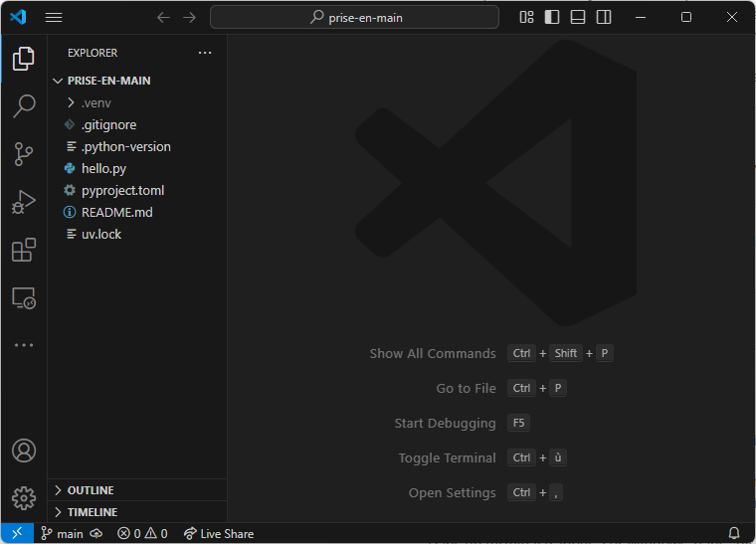Publish to cloud icon in status bar
Screen dimensions: 756x544
(96, 533)
